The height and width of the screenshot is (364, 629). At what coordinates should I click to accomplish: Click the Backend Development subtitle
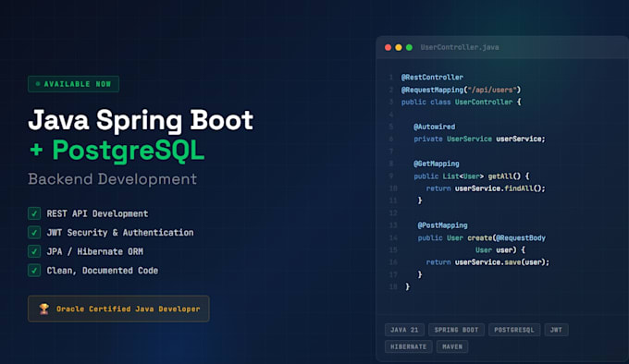[x=112, y=179]
